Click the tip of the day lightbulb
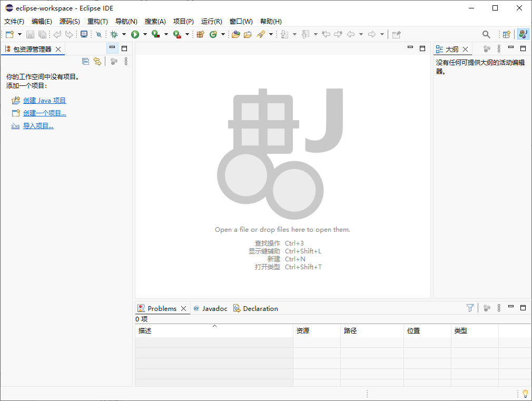The height and width of the screenshot is (401, 532). (x=525, y=394)
